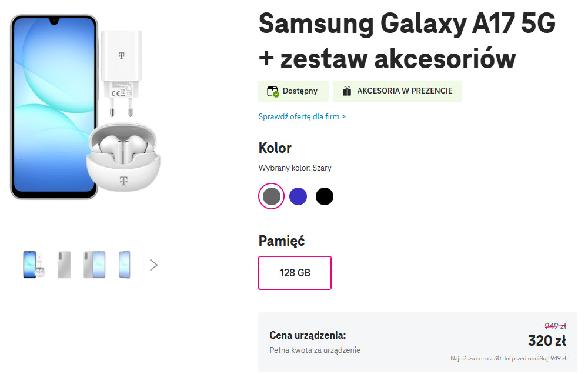Choose the blue color swatch
The image size is (588, 374).
[x=298, y=196]
